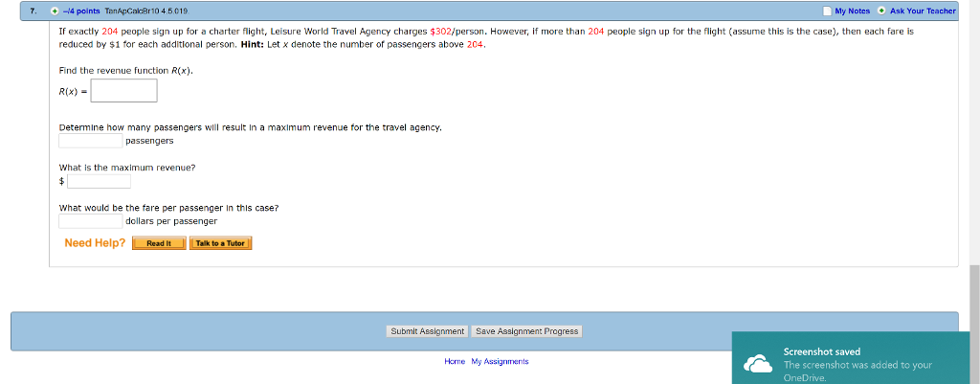Click the Read It help button
980x384 pixels.
pos(160,243)
